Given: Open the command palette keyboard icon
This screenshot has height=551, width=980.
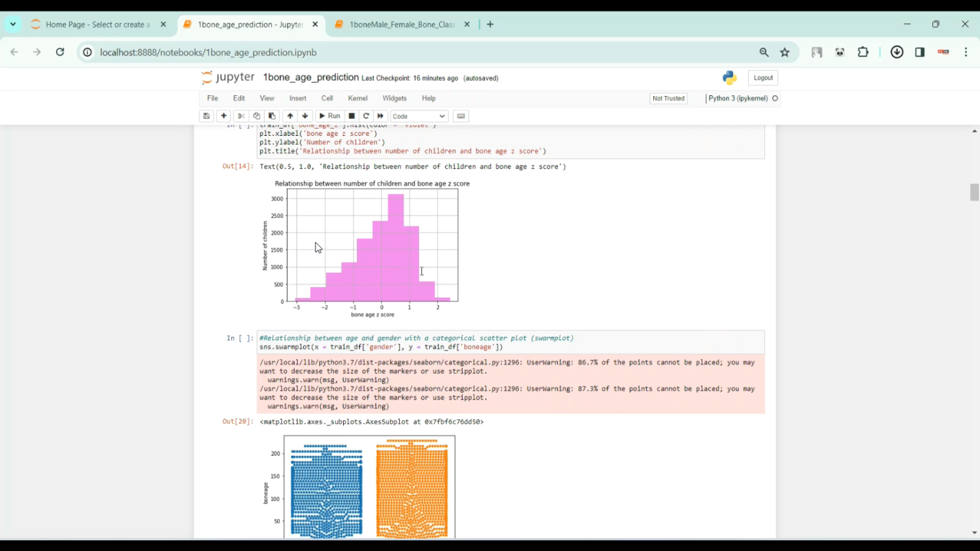Looking at the screenshot, I should [461, 116].
